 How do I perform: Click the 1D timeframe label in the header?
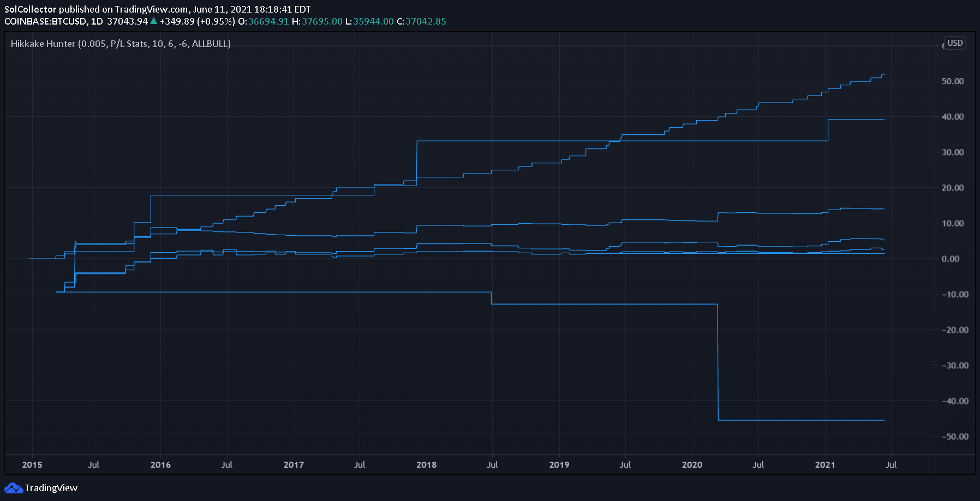[x=97, y=21]
